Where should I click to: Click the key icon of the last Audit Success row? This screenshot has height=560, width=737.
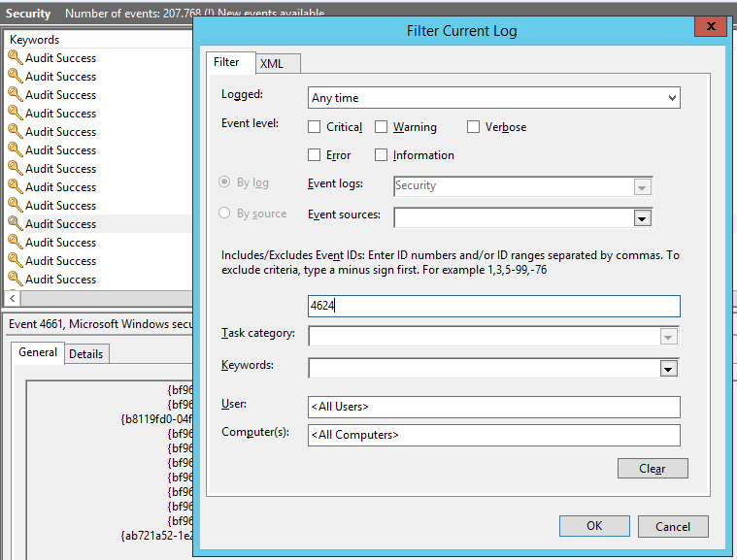[x=15, y=280]
